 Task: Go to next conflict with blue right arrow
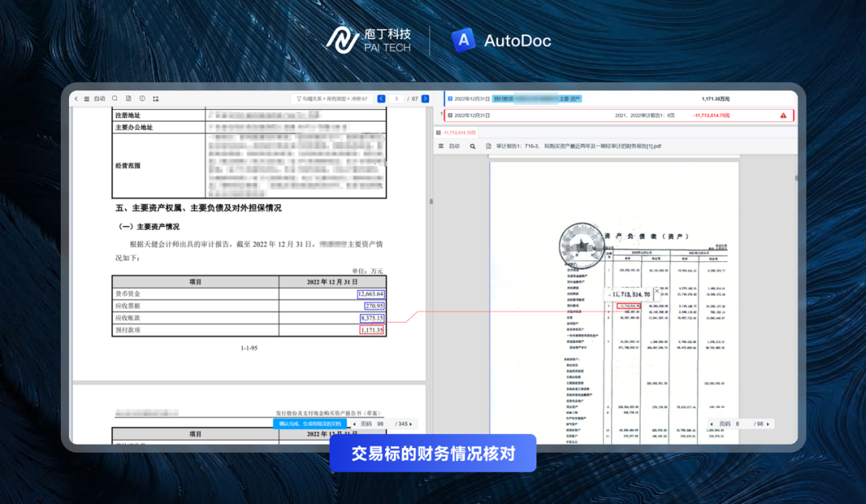(425, 99)
